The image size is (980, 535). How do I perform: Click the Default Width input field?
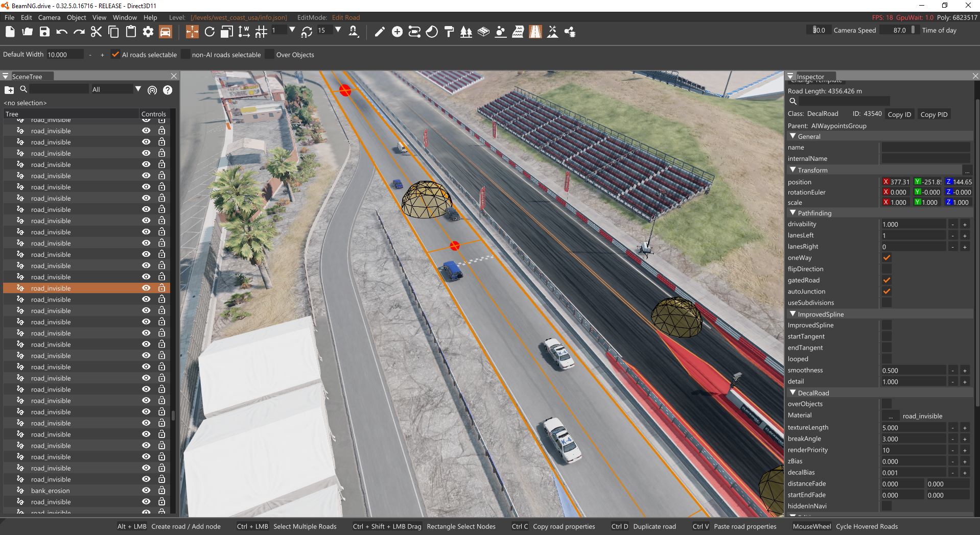click(64, 55)
